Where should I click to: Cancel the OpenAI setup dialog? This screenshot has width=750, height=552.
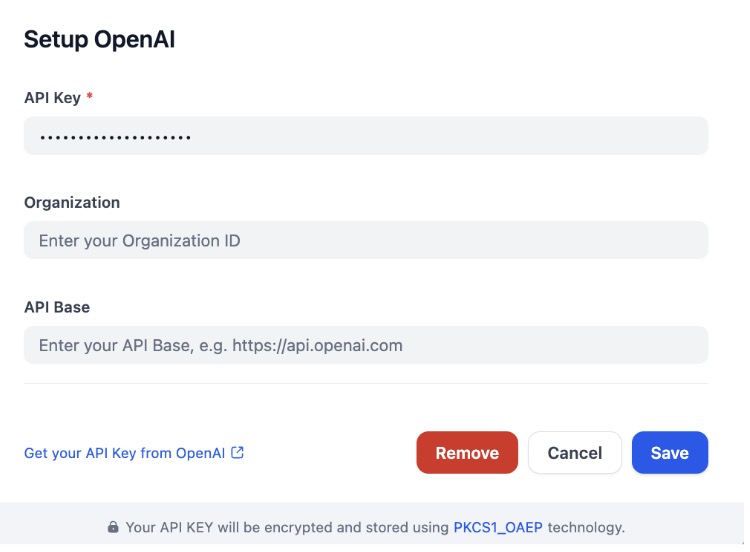[x=575, y=453]
